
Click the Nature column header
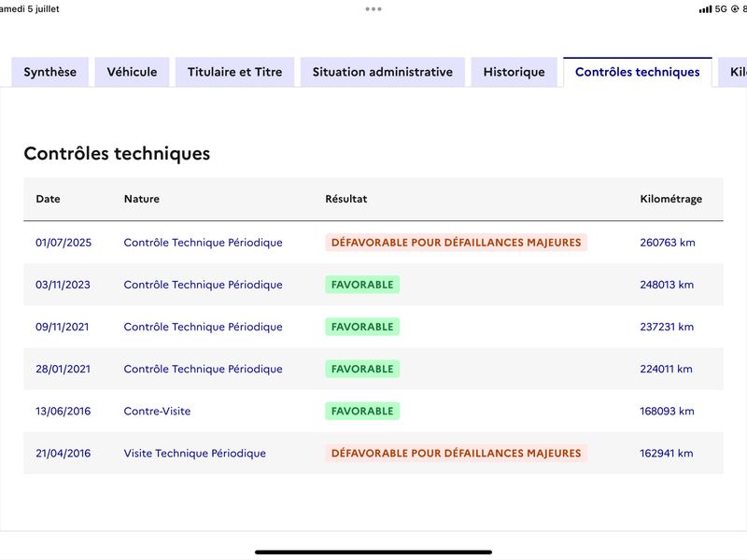coord(142,199)
